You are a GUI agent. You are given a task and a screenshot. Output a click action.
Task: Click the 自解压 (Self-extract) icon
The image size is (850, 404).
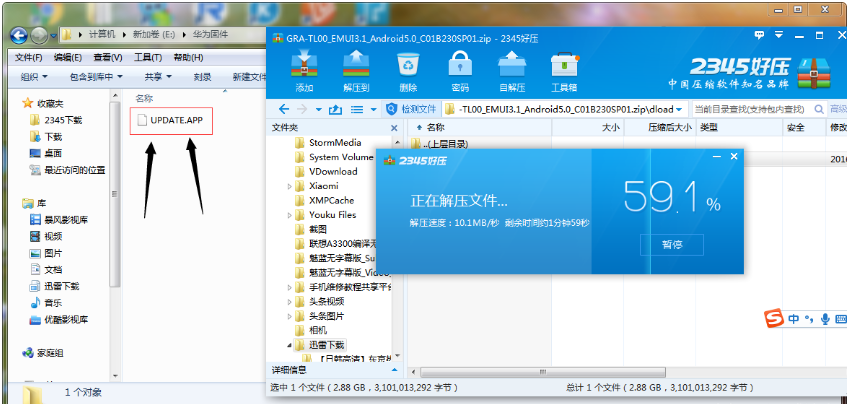tap(512, 70)
